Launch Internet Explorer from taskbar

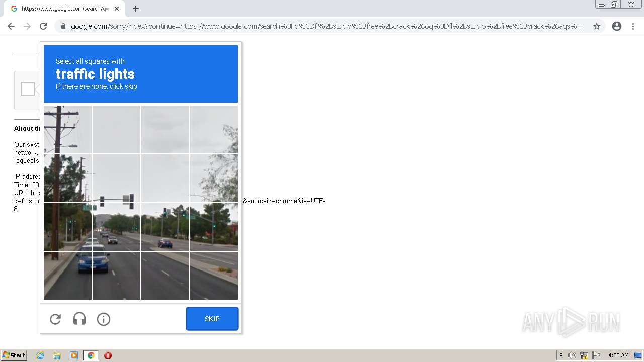point(40,355)
